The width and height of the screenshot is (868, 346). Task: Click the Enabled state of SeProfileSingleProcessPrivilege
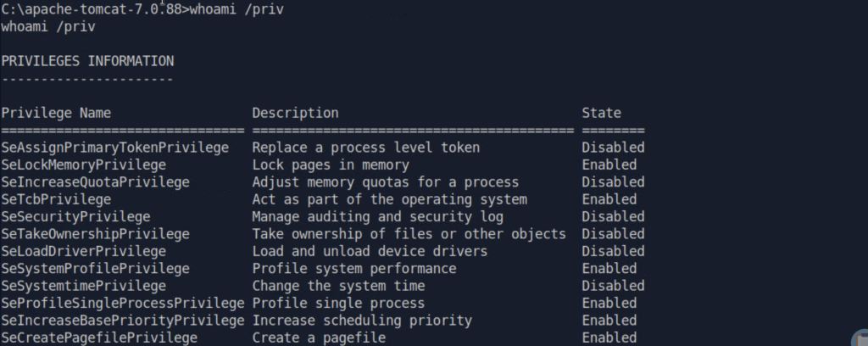[x=609, y=304]
